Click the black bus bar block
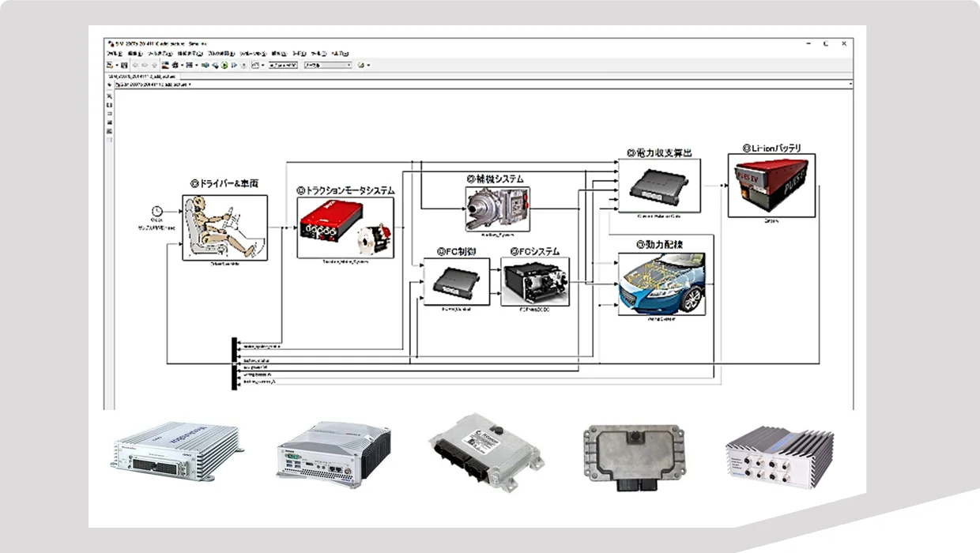This screenshot has width=980, height=553. (234, 363)
